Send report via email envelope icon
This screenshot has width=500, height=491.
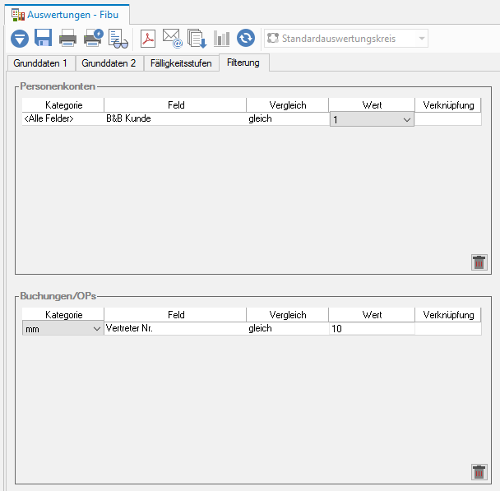coord(172,38)
